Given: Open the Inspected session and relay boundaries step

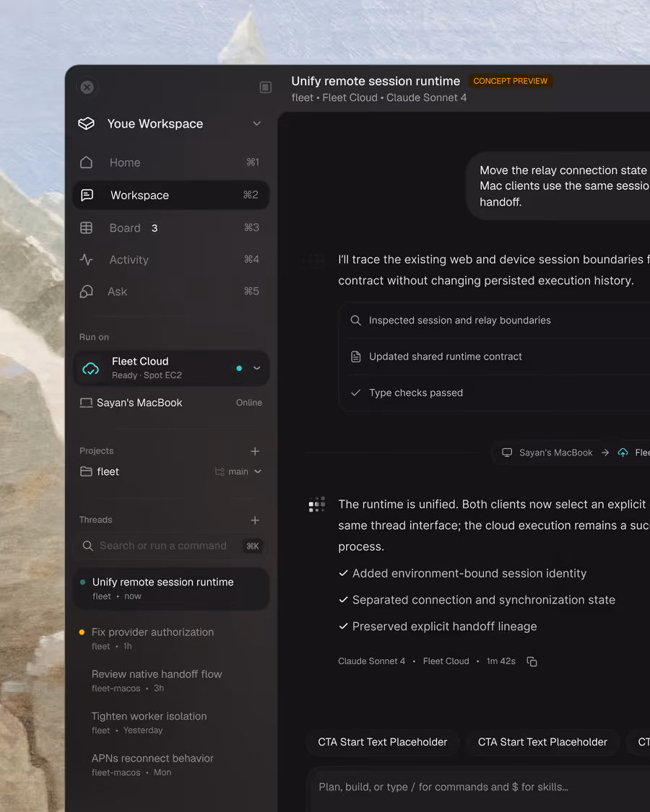Looking at the screenshot, I should click(x=494, y=320).
